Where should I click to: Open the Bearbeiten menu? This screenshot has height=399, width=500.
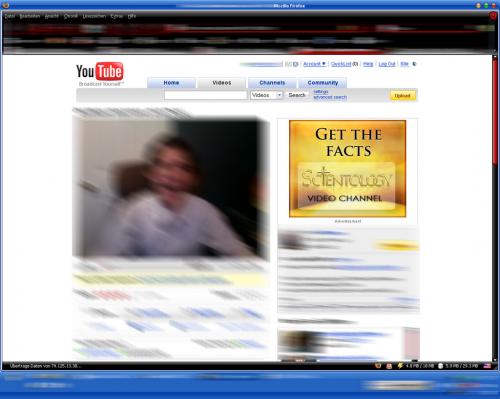tap(30, 16)
